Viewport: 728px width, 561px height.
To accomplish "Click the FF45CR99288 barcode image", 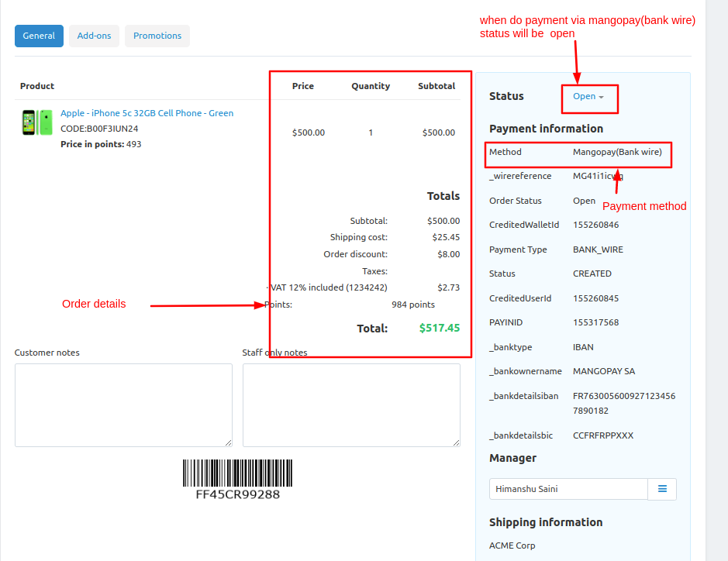I will (x=238, y=480).
